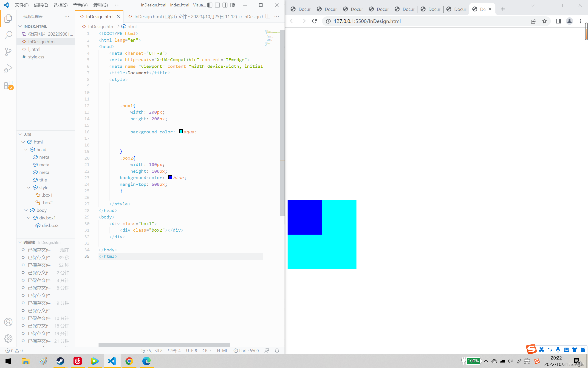Close the InDesign.html editor tab
Screen dimensions: 588x368
pyautogui.click(x=118, y=16)
